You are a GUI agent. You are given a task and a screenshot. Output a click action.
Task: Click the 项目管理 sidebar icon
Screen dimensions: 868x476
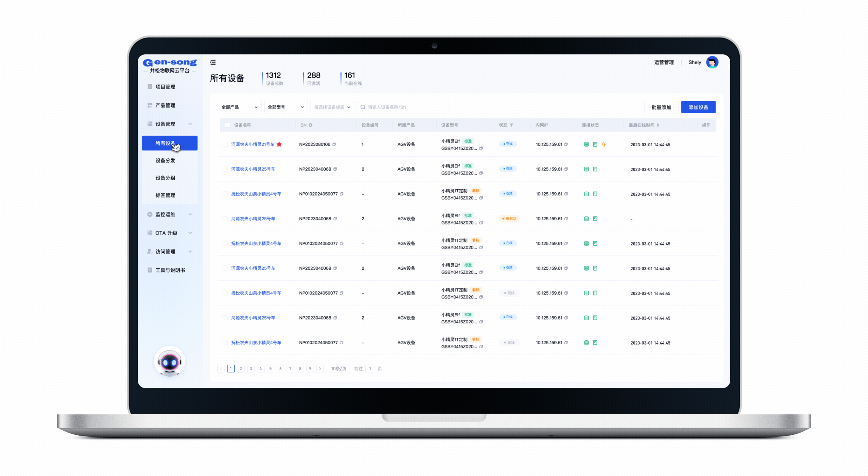pos(150,87)
